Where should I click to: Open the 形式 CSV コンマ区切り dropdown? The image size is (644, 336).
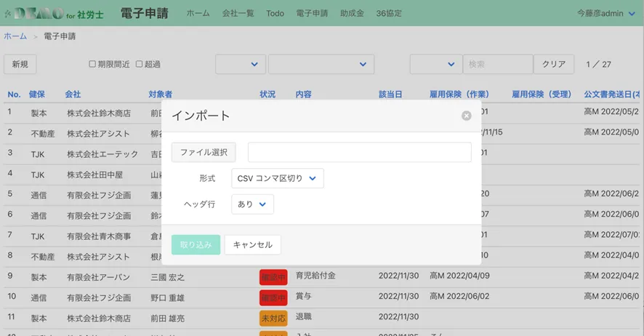[277, 178]
